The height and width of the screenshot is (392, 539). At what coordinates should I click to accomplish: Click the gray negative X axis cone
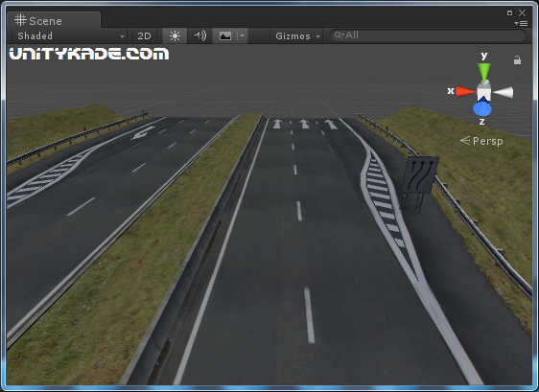click(504, 92)
